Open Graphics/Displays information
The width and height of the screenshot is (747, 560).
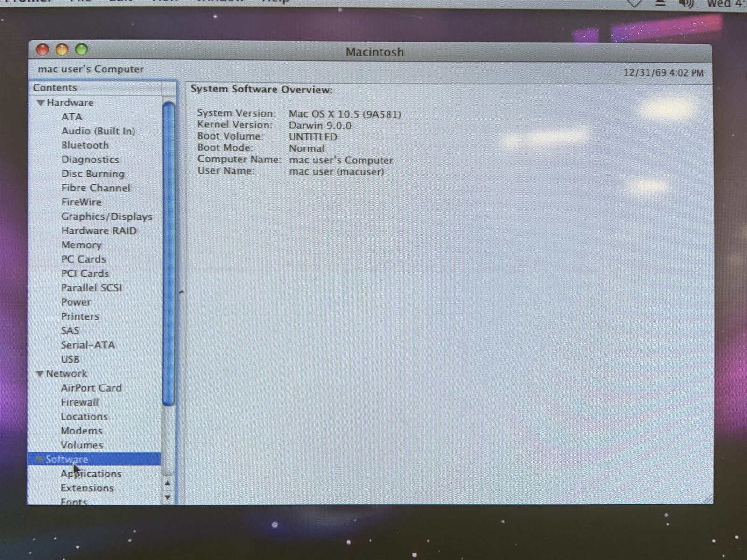[107, 217]
